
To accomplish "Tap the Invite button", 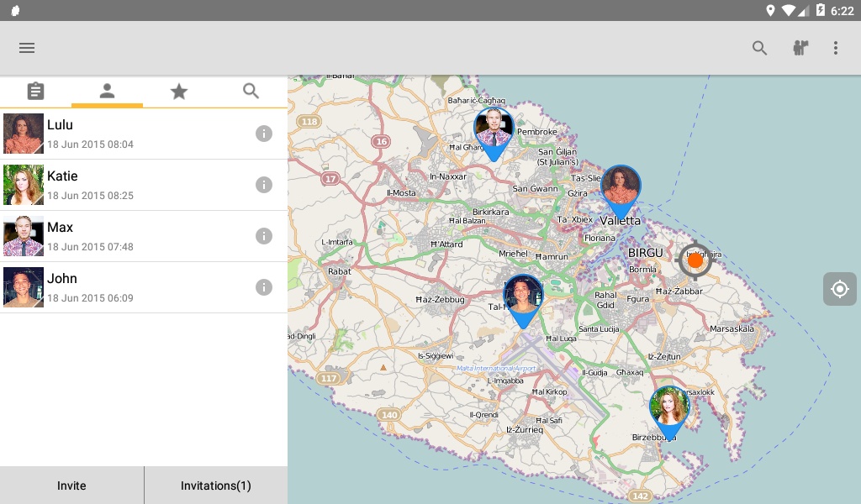I will (72, 486).
